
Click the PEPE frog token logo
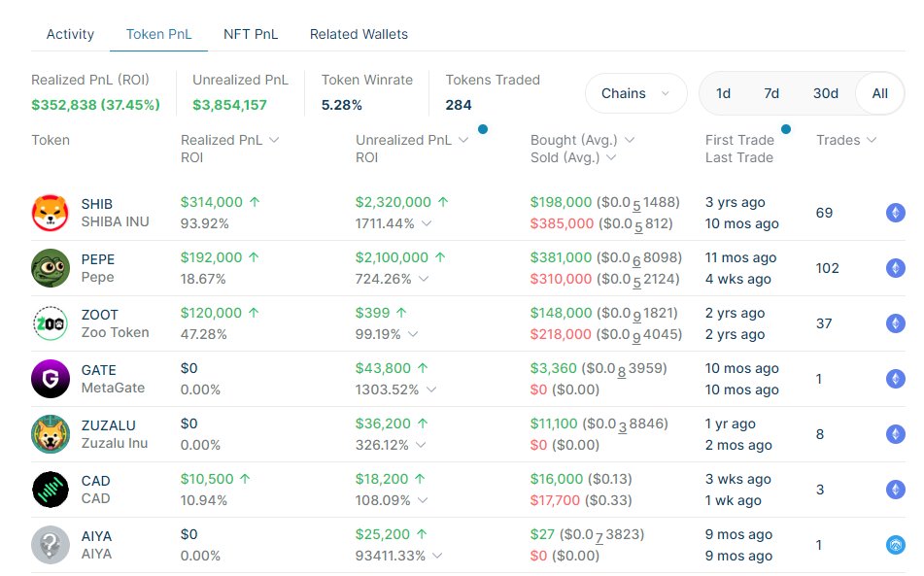(x=51, y=268)
